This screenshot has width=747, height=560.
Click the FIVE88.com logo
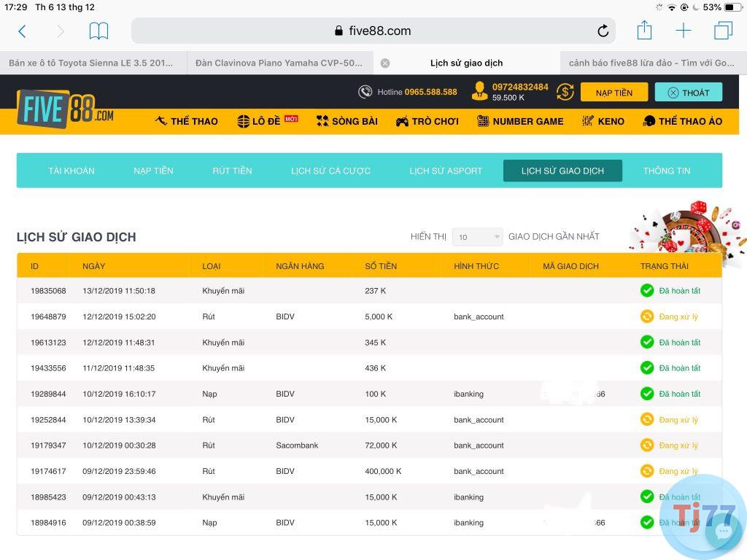pyautogui.click(x=65, y=108)
